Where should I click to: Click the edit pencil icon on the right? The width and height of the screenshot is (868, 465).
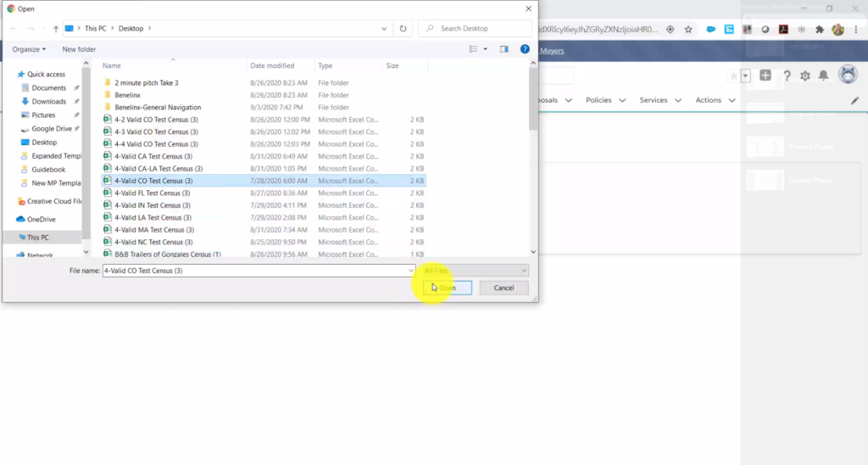854,100
